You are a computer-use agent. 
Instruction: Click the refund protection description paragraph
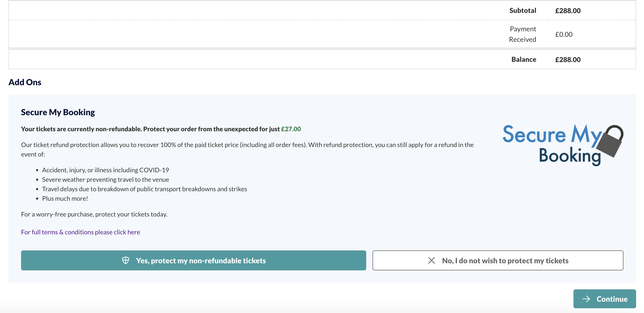coord(247,149)
